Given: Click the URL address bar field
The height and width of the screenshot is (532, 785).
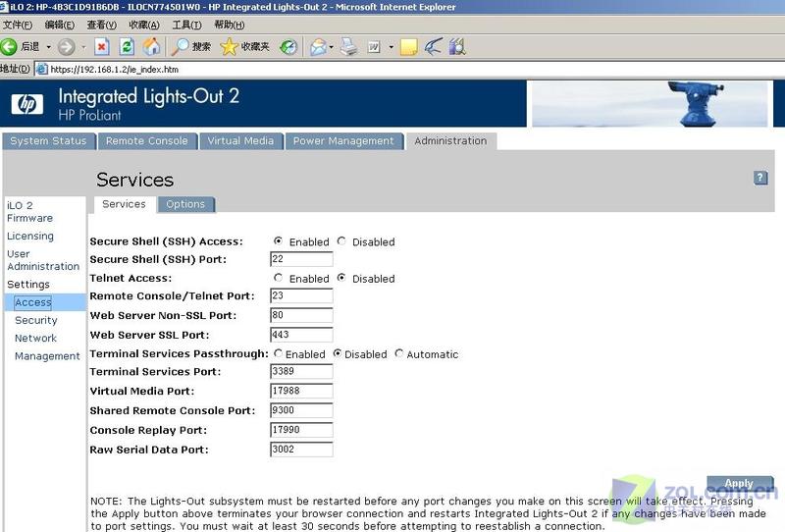Looking at the screenshot, I should click(x=409, y=69).
